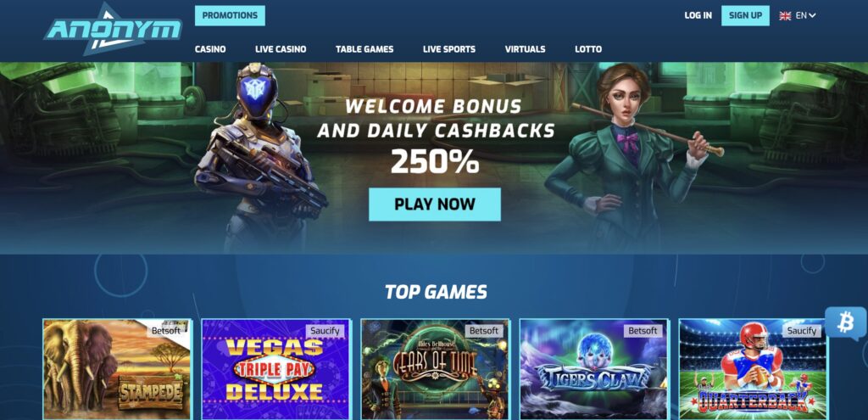The height and width of the screenshot is (420, 868).
Task: Launch Vegas Triple Pay Deluxe game
Action: tap(275, 369)
